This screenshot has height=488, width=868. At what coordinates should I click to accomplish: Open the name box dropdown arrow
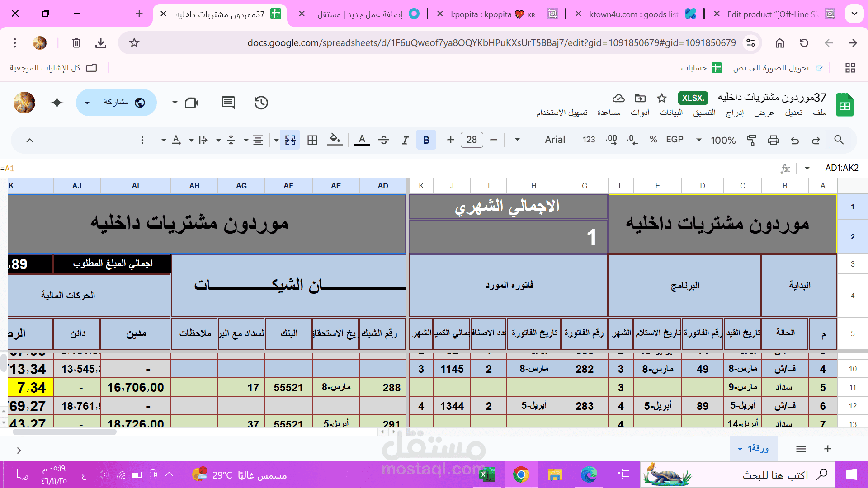click(x=807, y=169)
